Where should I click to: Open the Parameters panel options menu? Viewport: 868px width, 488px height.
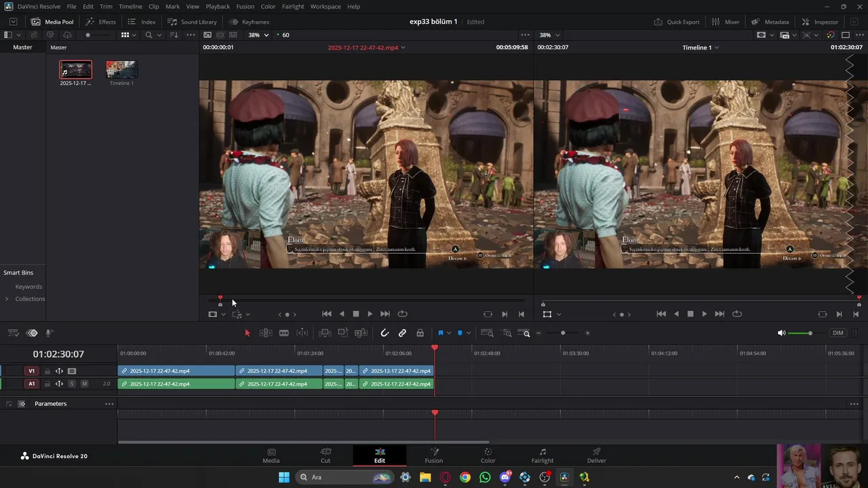[x=109, y=404]
